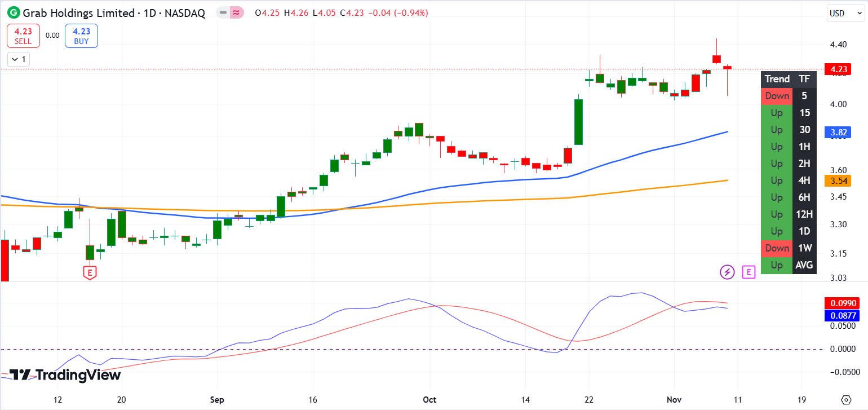Click the 4H timeframe cell
This screenshot has width=868, height=410.
pos(804,180)
